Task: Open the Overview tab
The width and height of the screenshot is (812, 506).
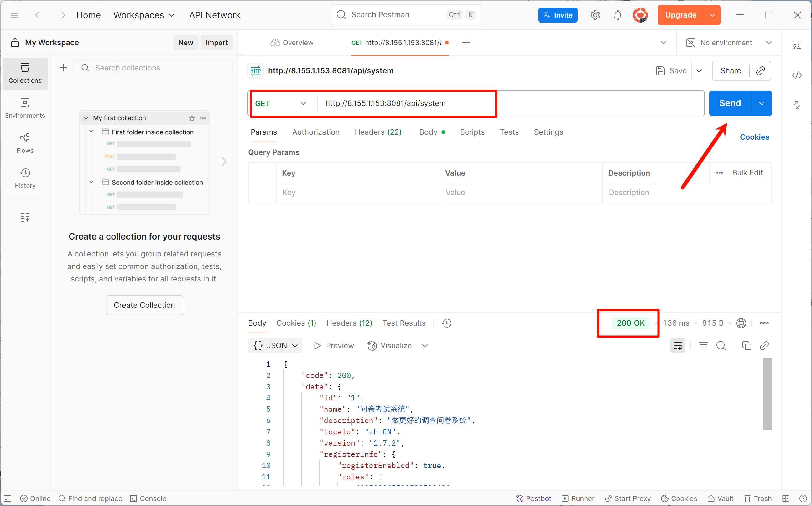Action: tap(292, 43)
